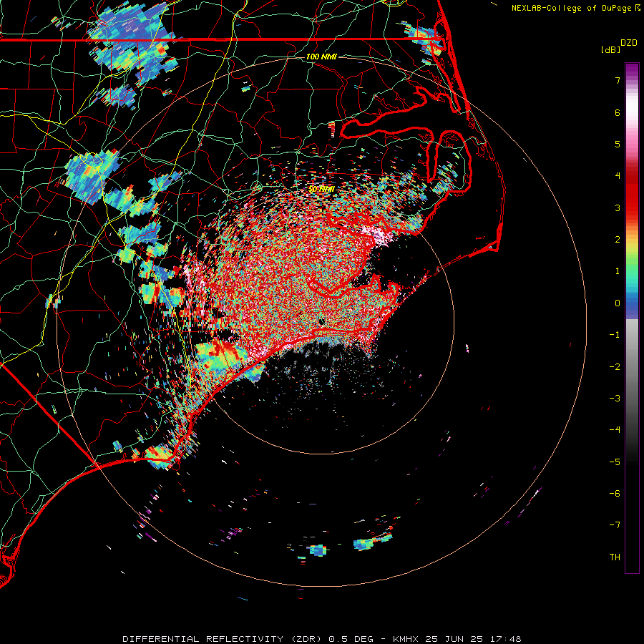The height and width of the screenshot is (644, 644).
Task: Click the DZD scale title
Action: point(629,43)
